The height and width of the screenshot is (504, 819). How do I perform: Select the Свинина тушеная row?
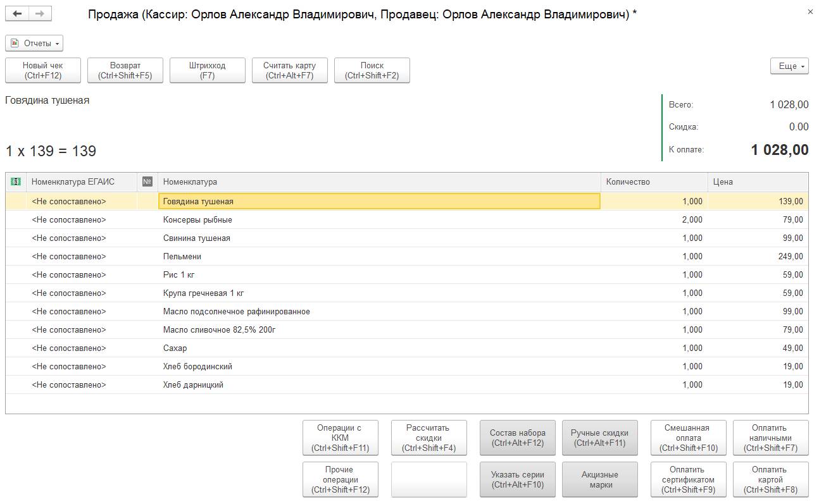[407, 238]
